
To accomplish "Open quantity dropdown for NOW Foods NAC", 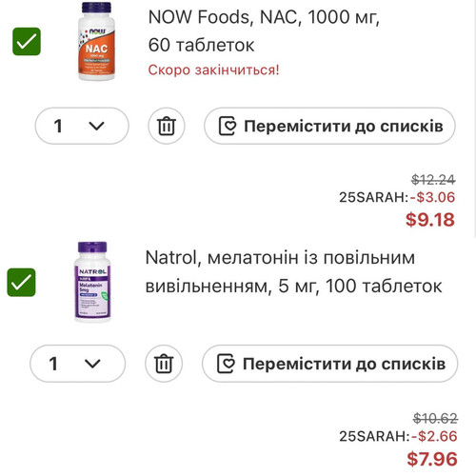I will pos(82,126).
